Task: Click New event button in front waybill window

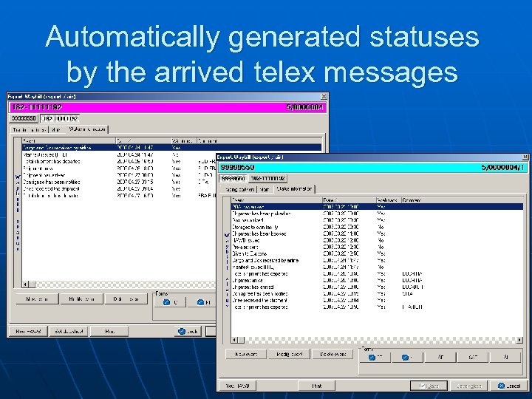Action: tap(246, 354)
